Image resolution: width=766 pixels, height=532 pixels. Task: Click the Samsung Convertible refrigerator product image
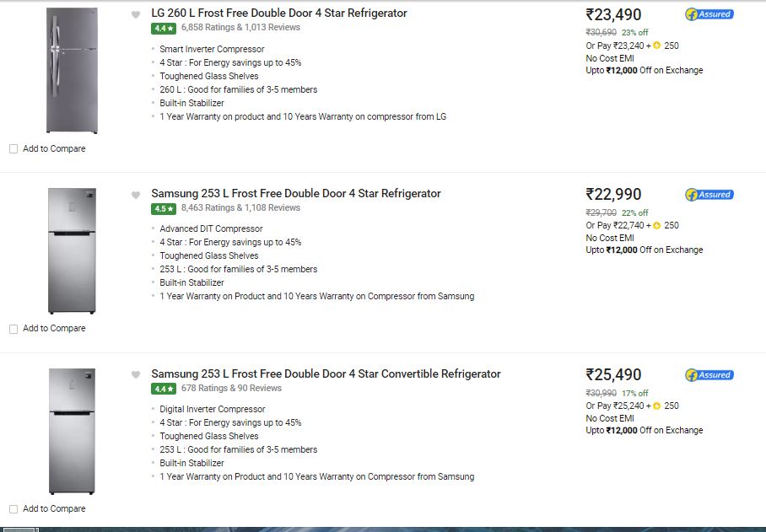pyautogui.click(x=72, y=432)
